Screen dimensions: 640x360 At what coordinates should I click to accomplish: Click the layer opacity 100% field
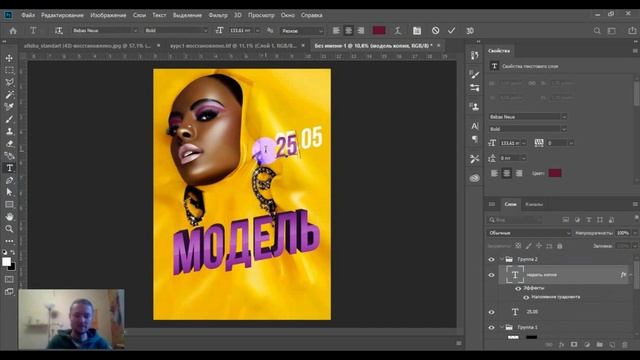click(x=623, y=233)
